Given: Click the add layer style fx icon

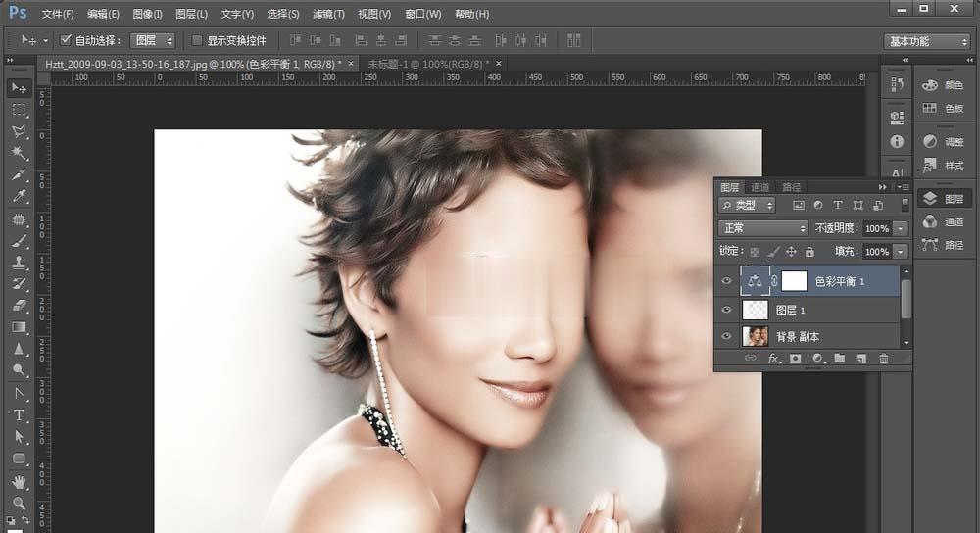Looking at the screenshot, I should tap(774, 358).
